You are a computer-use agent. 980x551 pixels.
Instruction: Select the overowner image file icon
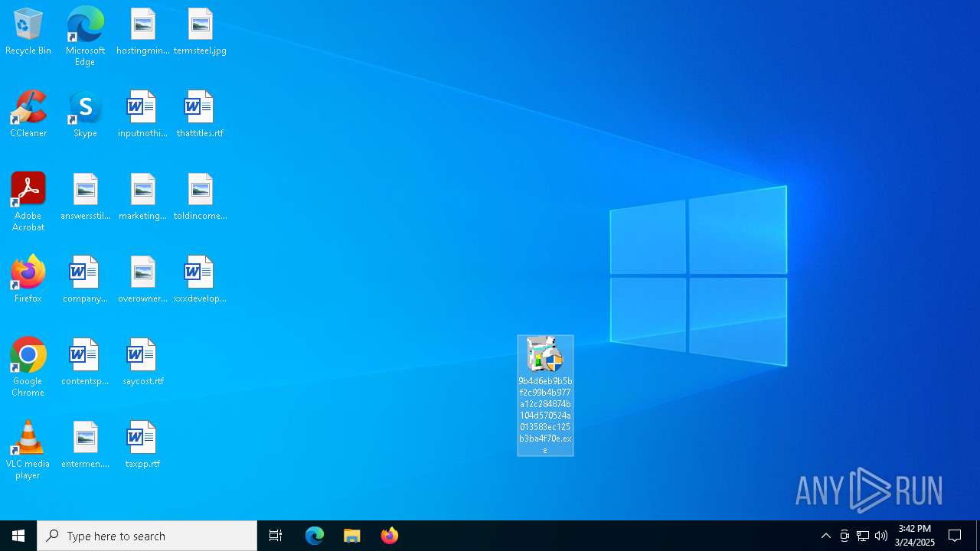[142, 280]
